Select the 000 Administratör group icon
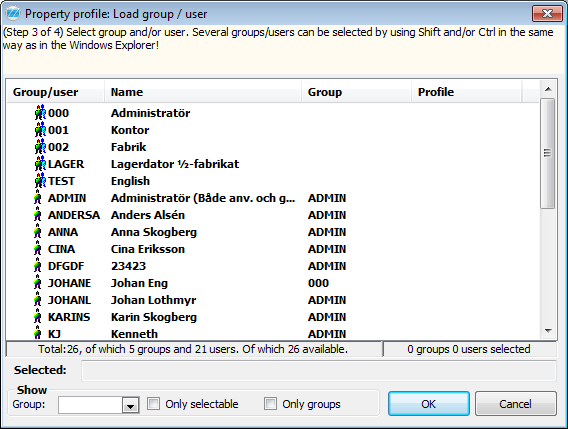568x429 pixels. coord(40,113)
